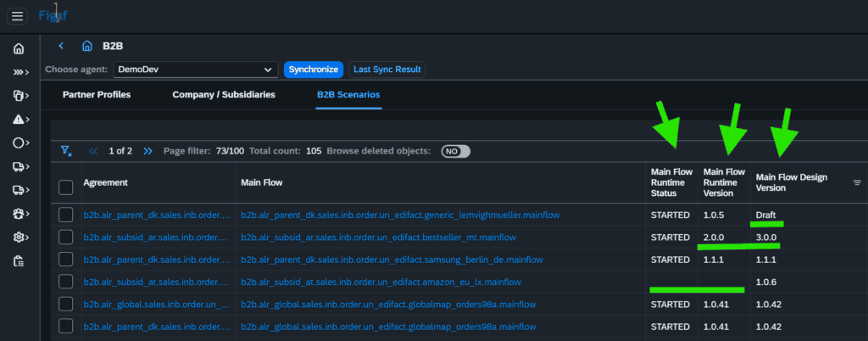Tick checkbox for the bestseller_mt mainflow row
Image resolution: width=868 pixels, height=341 pixels.
66,237
